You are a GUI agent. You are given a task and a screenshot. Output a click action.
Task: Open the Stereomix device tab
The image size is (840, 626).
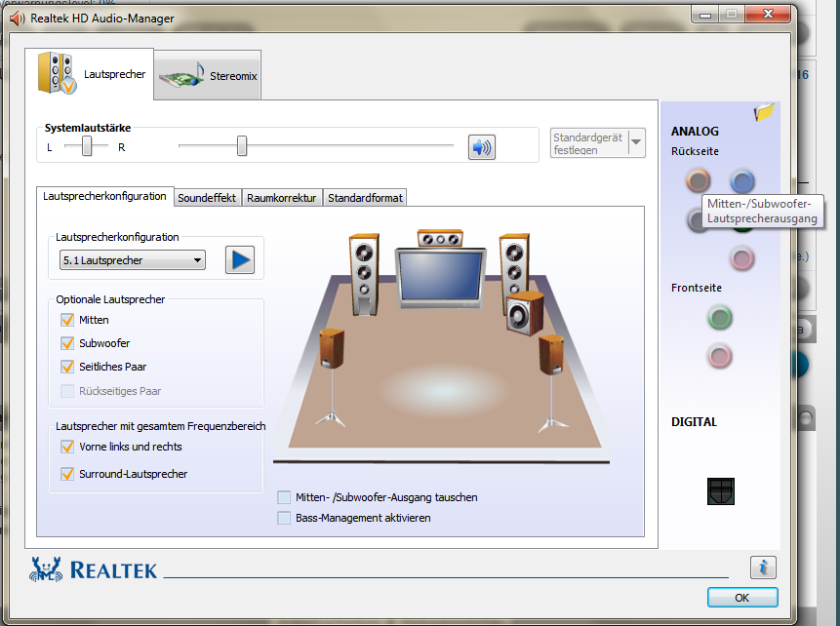click(x=208, y=76)
